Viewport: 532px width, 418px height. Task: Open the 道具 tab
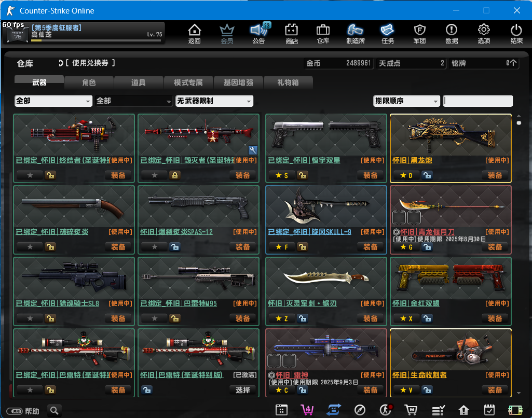[139, 82]
